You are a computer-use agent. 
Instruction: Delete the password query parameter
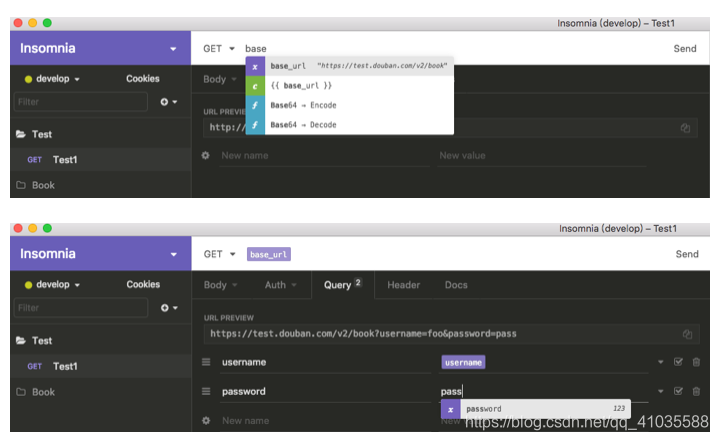(x=696, y=391)
